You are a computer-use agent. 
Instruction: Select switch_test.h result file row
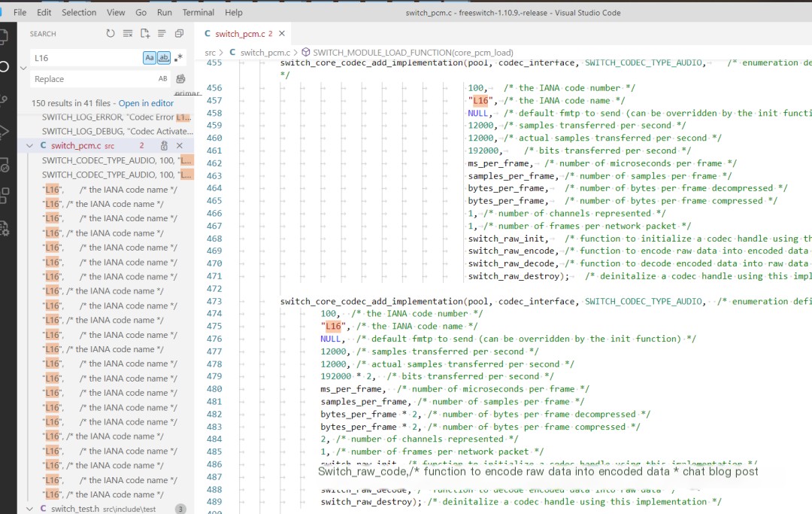pyautogui.click(x=106, y=509)
